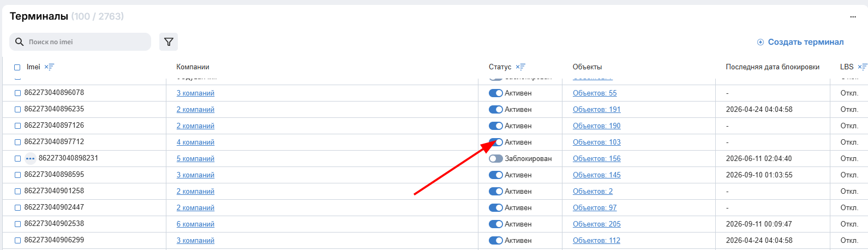The width and height of the screenshot is (868, 250).
Task: Click the Компании column header
Action: [x=193, y=67]
